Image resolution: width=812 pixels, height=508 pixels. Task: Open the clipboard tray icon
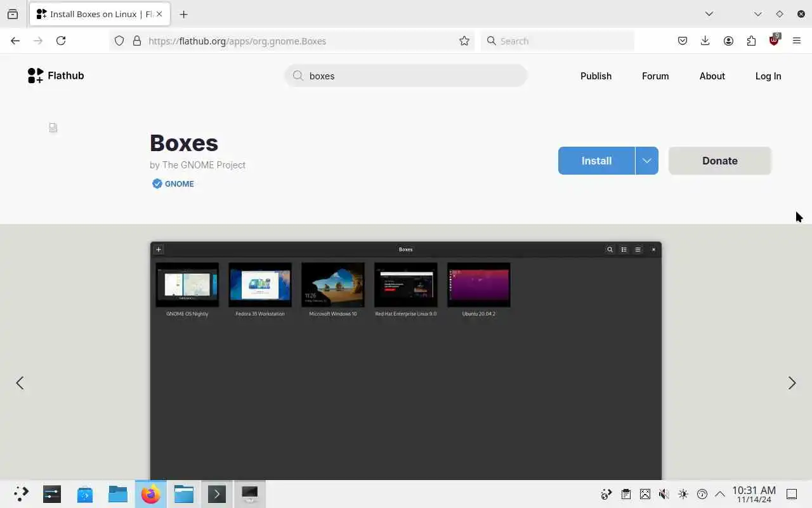coord(625,494)
